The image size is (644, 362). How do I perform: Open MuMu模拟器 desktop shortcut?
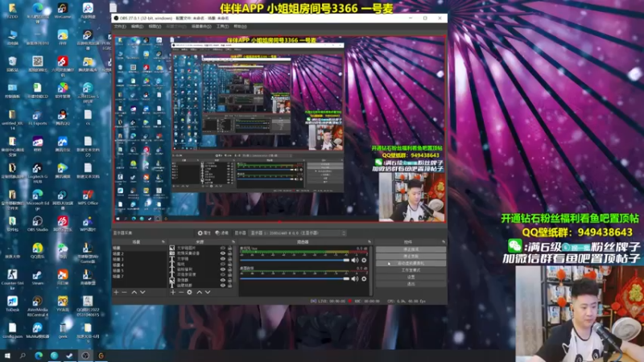(x=37, y=331)
